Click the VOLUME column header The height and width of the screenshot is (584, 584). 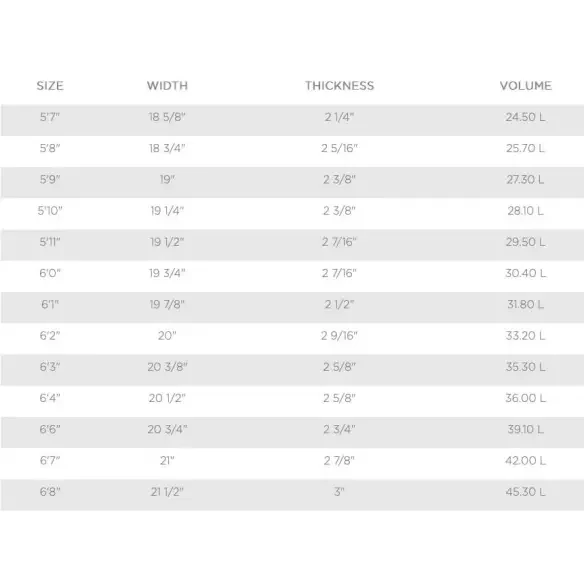pos(525,86)
